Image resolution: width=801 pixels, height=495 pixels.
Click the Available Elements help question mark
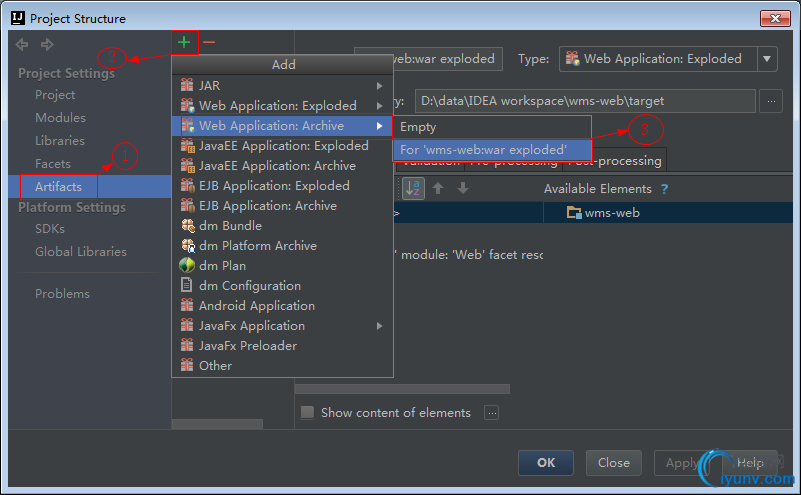click(664, 189)
